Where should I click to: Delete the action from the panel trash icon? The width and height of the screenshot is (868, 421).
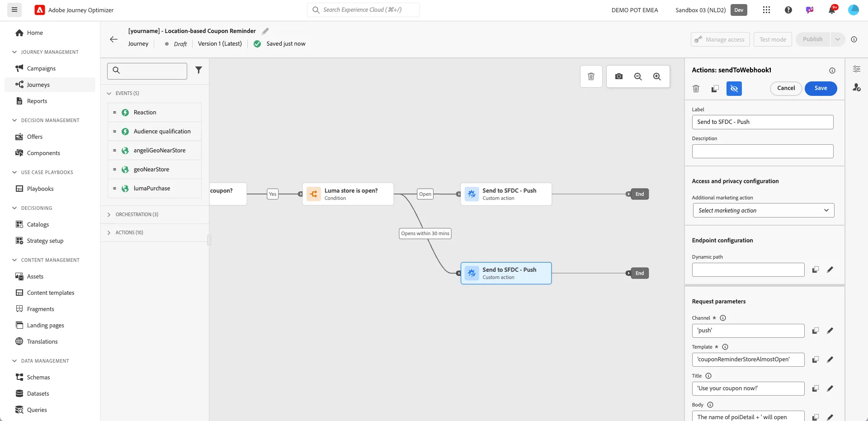point(696,89)
